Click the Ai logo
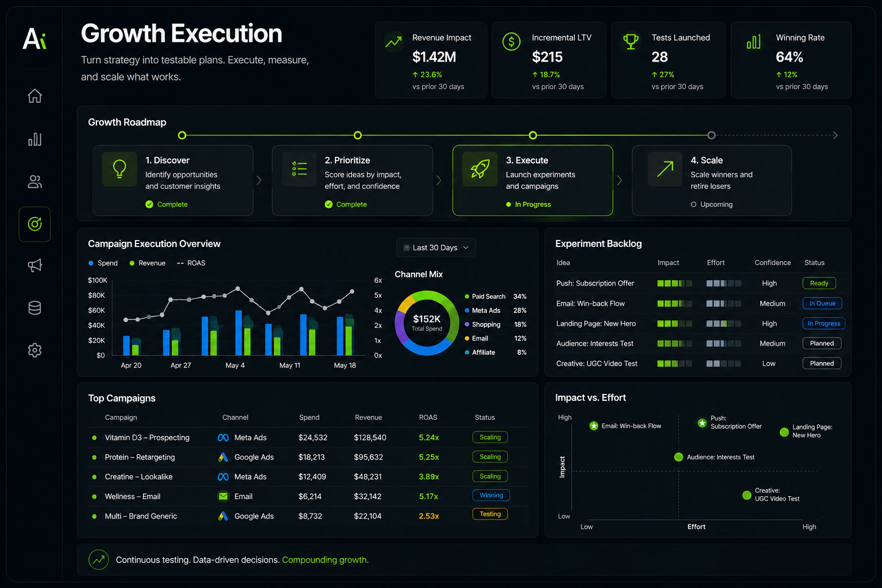Image resolution: width=882 pixels, height=588 pixels. 34,38
